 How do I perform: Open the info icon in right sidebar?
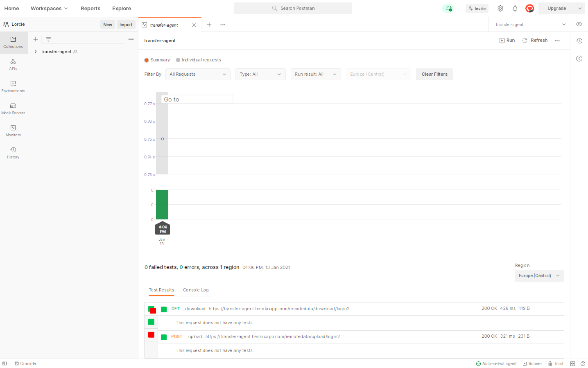coord(579,59)
